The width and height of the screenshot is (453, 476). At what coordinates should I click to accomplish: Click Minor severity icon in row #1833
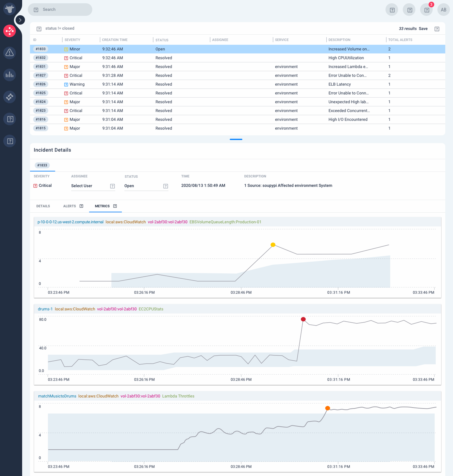coord(66,49)
